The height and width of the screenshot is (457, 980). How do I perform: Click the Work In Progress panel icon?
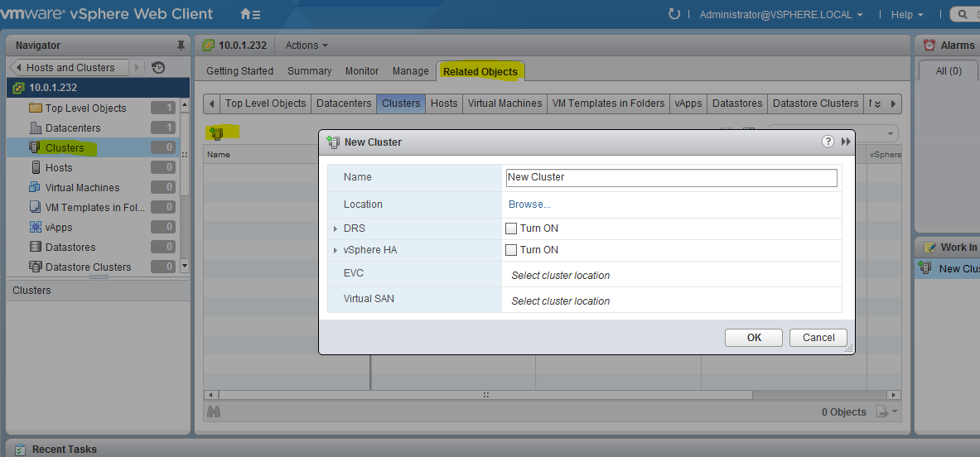coord(929,248)
